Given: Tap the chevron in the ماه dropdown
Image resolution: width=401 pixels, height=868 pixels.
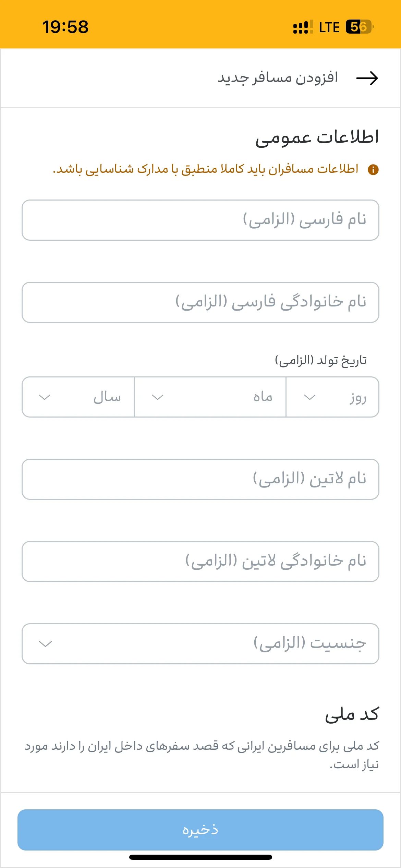Looking at the screenshot, I should click(x=158, y=397).
